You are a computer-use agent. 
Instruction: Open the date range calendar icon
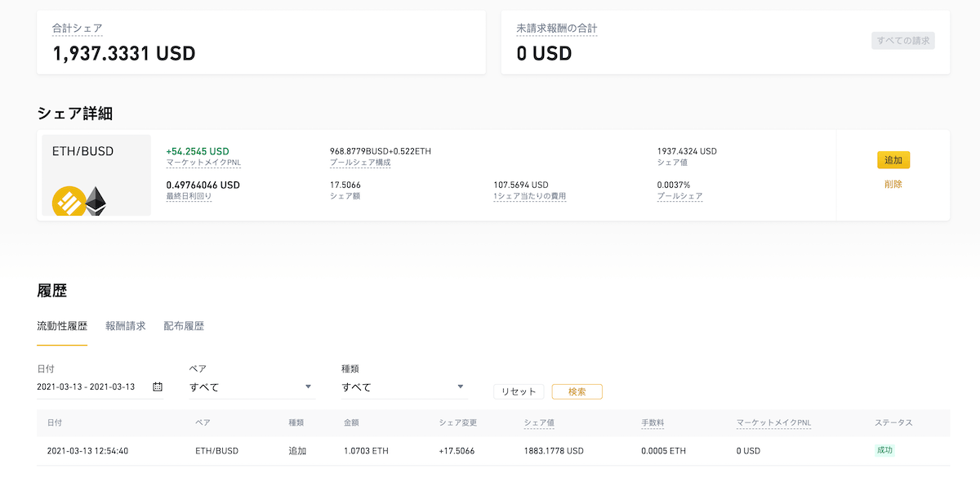click(x=158, y=386)
